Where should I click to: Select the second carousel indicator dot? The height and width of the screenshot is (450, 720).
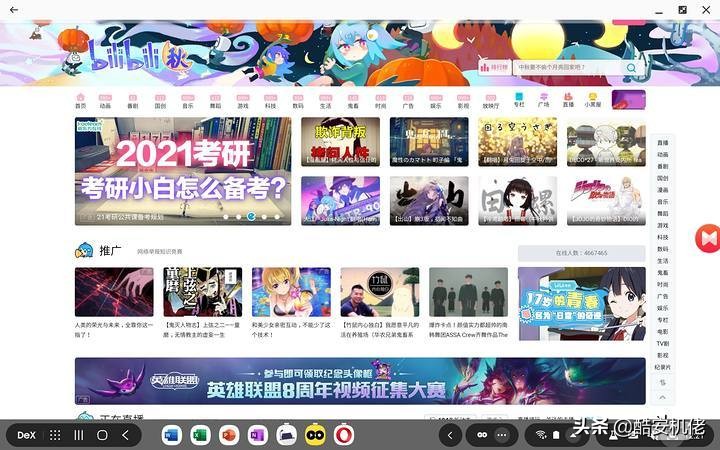click(238, 217)
